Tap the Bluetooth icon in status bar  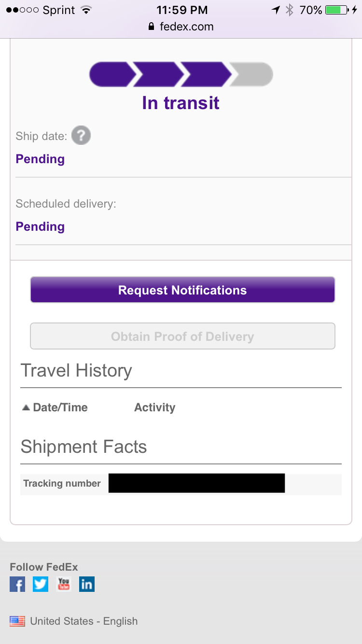[x=290, y=10]
